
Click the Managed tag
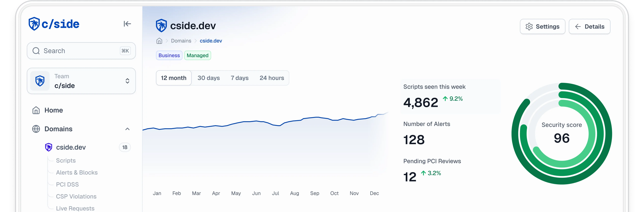(x=197, y=55)
